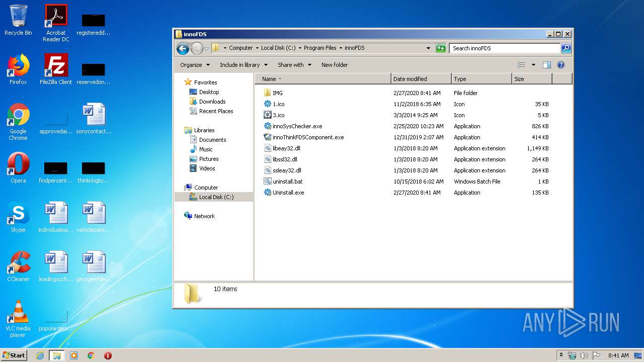
Task: Toggle the preview pane icon
Action: click(x=547, y=65)
